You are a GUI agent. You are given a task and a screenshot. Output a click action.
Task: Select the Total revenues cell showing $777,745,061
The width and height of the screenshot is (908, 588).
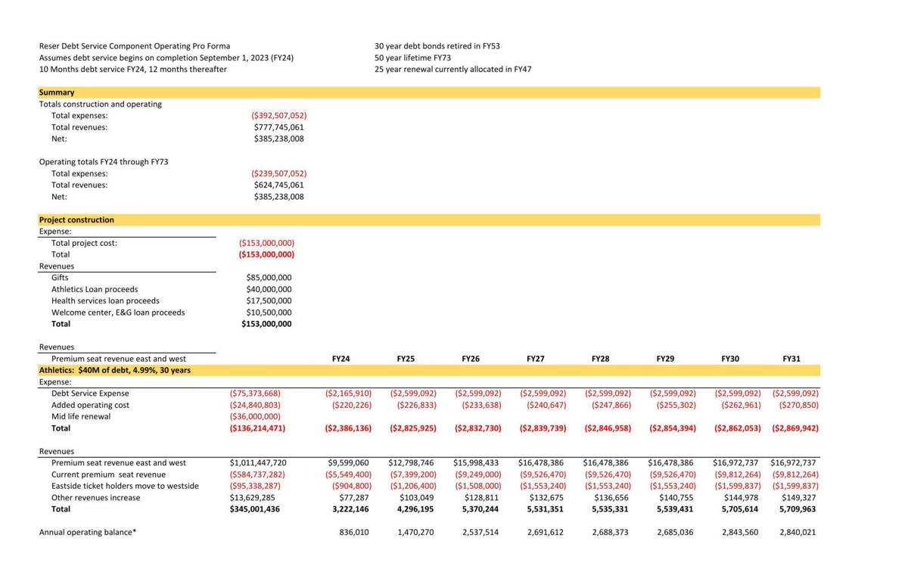[278, 126]
